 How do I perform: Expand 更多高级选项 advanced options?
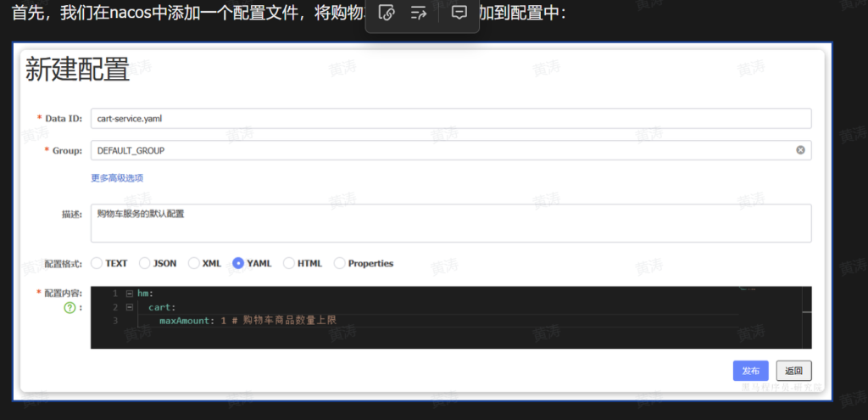(x=117, y=177)
